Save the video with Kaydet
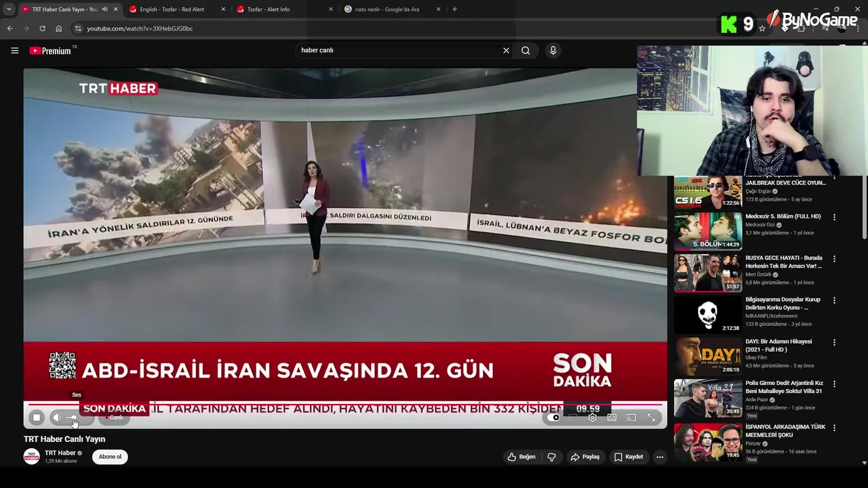The height and width of the screenshot is (488, 868). (628, 457)
